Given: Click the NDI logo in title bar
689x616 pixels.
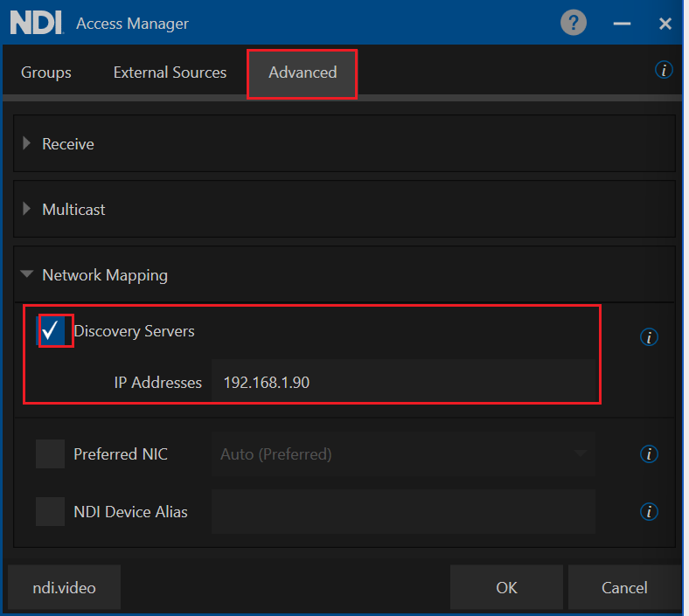Looking at the screenshot, I should 36,24.
